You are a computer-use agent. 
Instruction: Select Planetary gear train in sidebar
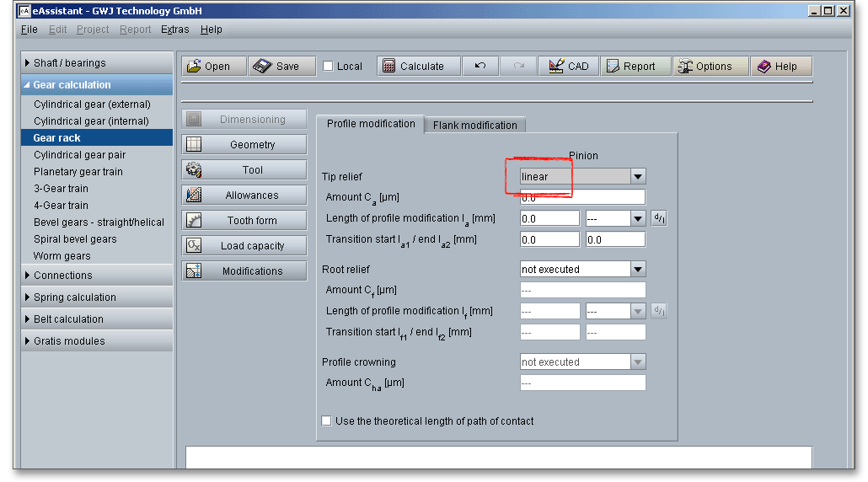pos(78,172)
